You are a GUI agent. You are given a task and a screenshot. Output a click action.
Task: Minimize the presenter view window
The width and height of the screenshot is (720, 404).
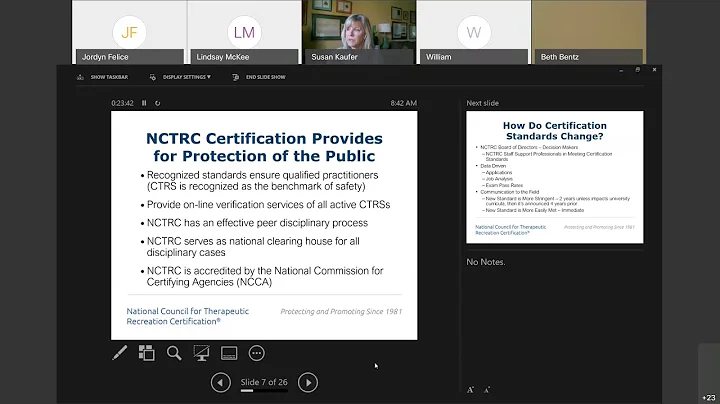(621, 70)
